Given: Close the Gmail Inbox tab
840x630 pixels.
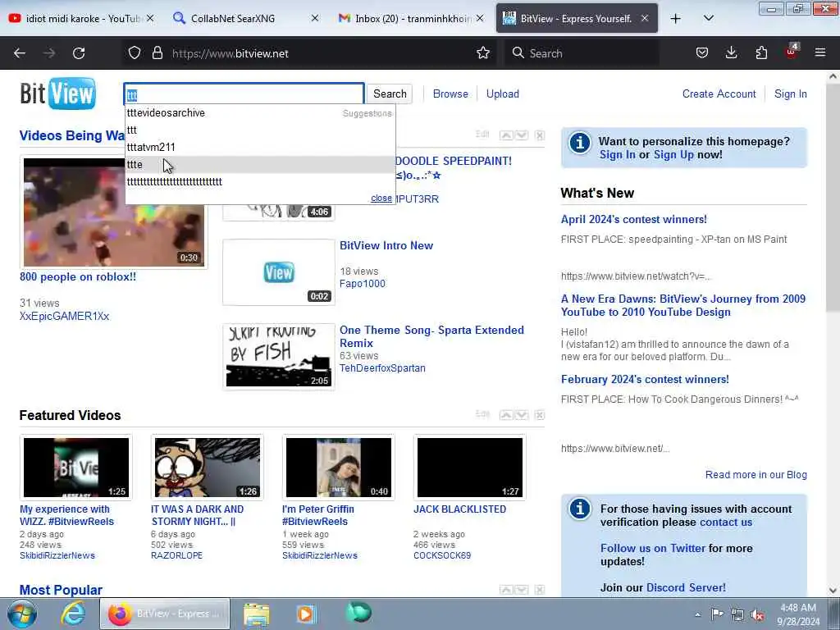Looking at the screenshot, I should (x=479, y=18).
